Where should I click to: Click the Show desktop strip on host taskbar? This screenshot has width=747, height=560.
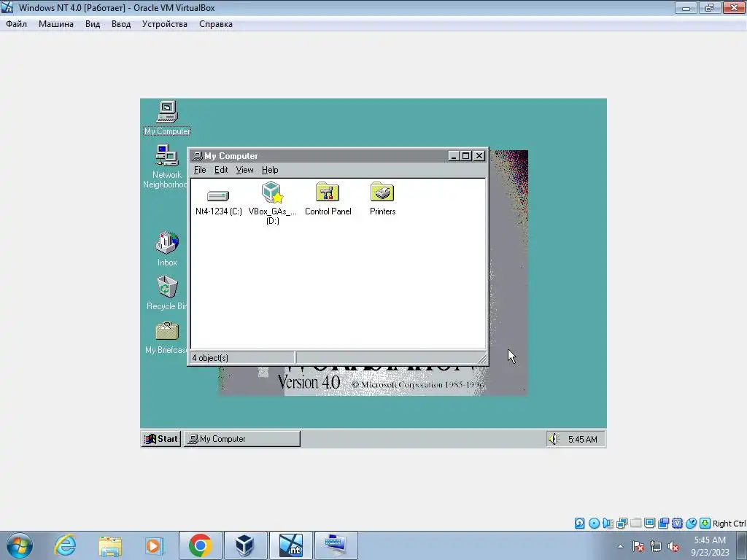pos(743,545)
